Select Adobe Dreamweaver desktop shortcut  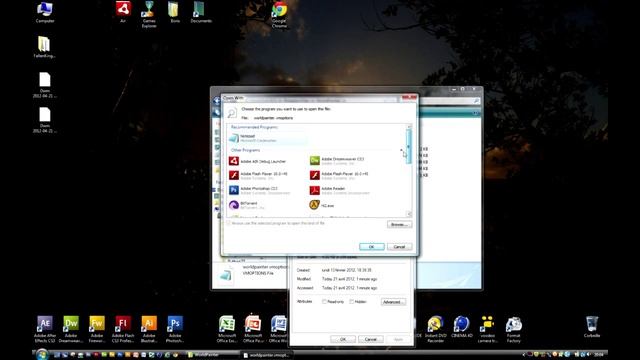click(71, 329)
